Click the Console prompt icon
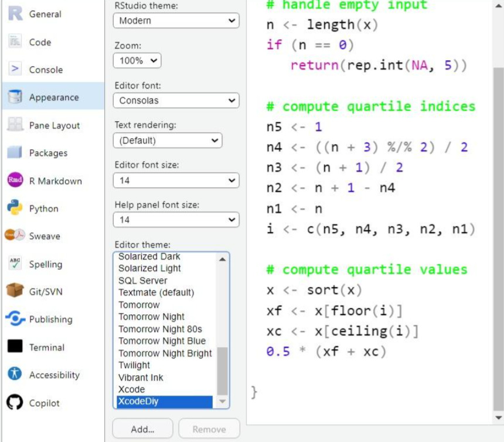504x442 pixels. (x=15, y=68)
